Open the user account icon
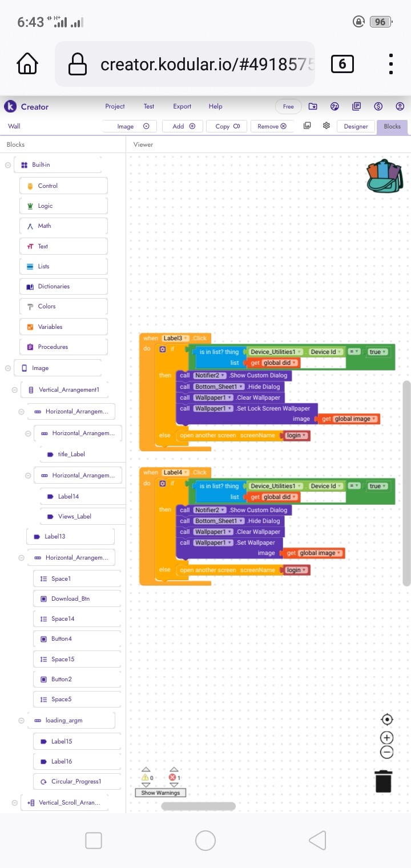 click(x=400, y=106)
